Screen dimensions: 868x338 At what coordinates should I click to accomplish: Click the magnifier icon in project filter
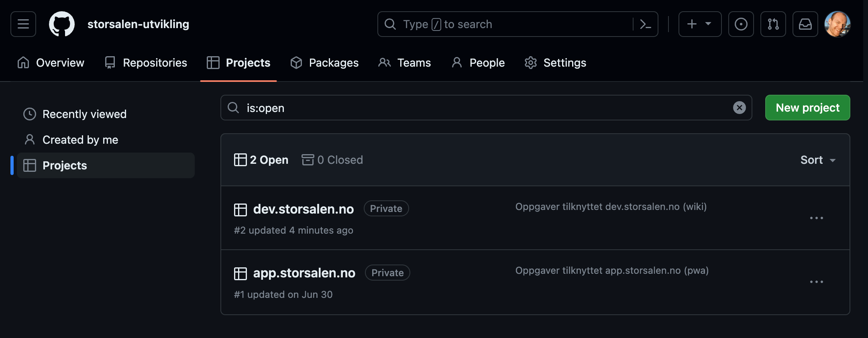pyautogui.click(x=233, y=108)
